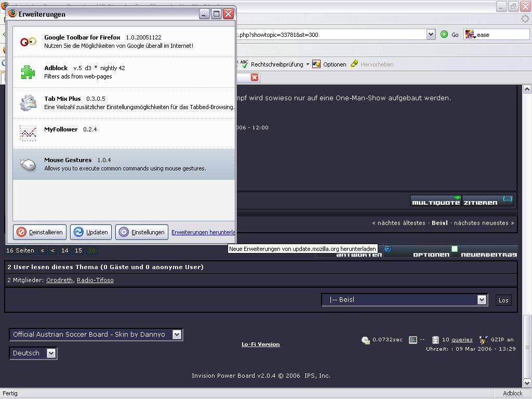Maximize the Erweiterungen dialog
The height and width of the screenshot is (399, 532).
pos(217,14)
